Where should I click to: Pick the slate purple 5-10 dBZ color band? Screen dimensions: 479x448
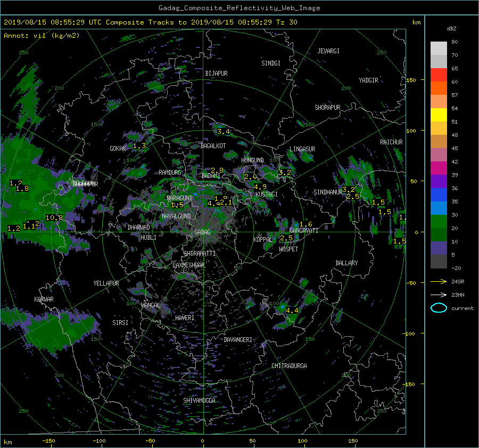pyautogui.click(x=439, y=248)
